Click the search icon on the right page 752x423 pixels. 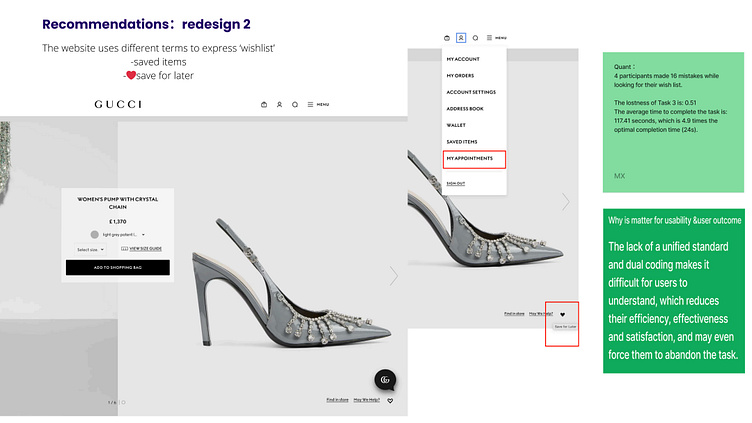pos(475,38)
